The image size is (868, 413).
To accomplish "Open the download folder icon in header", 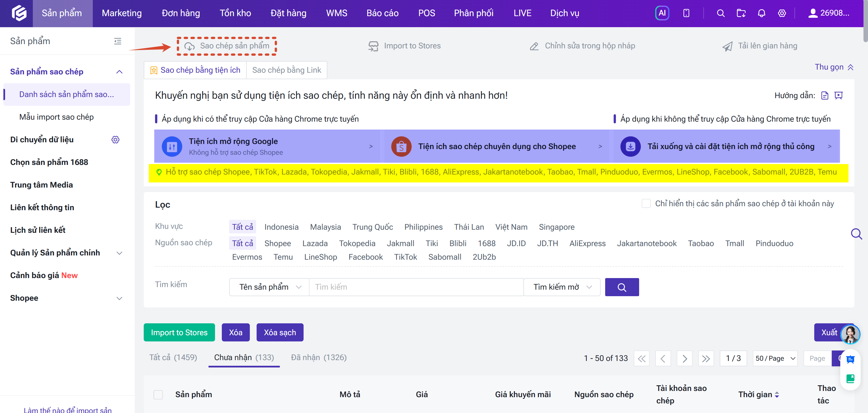I will coord(741,13).
